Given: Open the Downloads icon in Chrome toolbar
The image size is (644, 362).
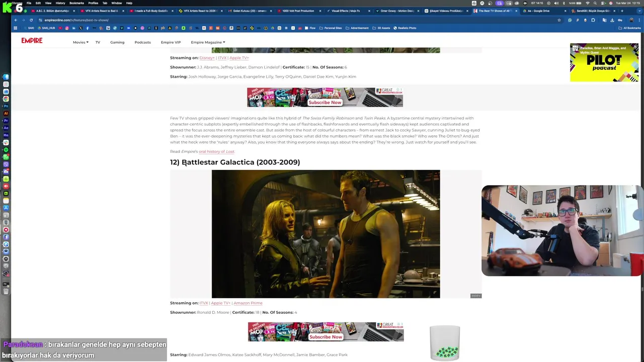Looking at the screenshot, I should point(612,20).
